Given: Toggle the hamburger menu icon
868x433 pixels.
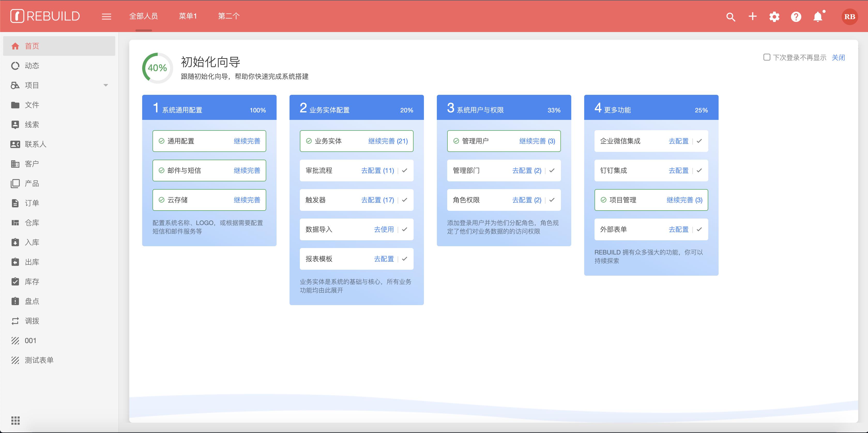Looking at the screenshot, I should coord(106,17).
